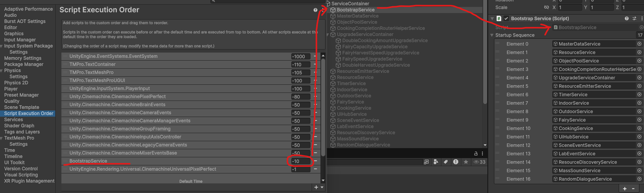
Task: Open object picker for Element 9 FairyService
Action: 639,120
